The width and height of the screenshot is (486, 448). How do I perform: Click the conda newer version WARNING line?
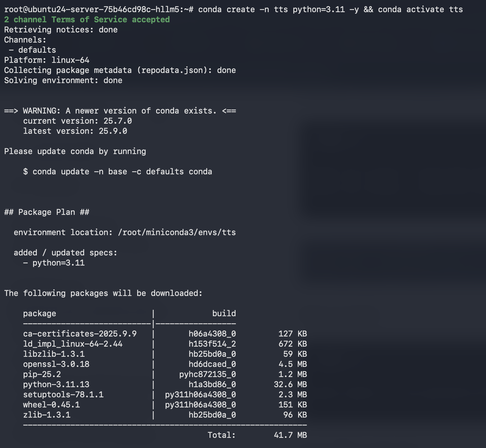click(x=120, y=111)
